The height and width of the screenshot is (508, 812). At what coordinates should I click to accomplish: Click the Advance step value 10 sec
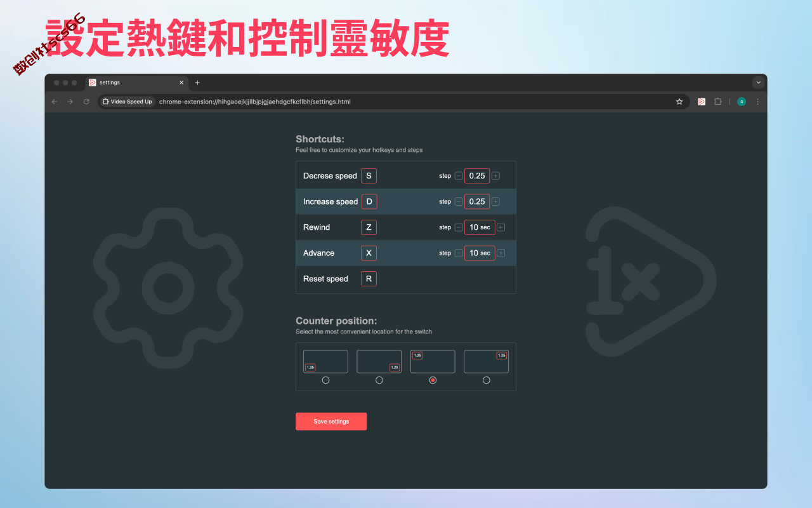(480, 253)
